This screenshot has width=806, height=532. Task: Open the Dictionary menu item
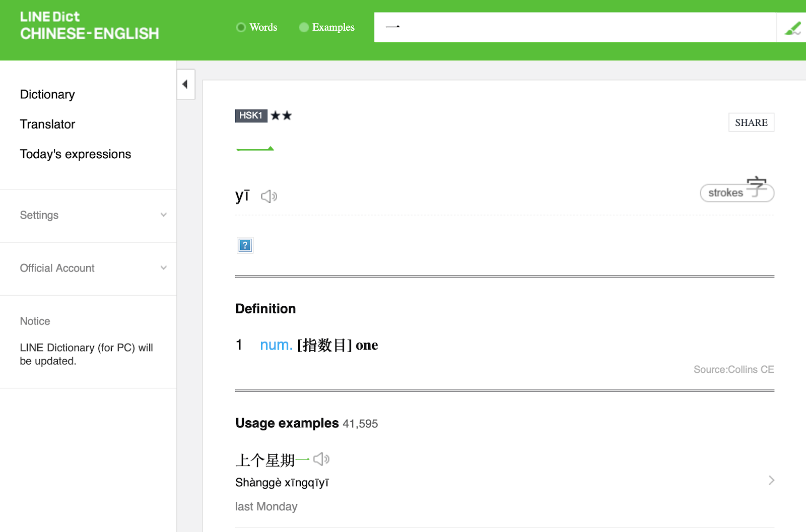47,95
